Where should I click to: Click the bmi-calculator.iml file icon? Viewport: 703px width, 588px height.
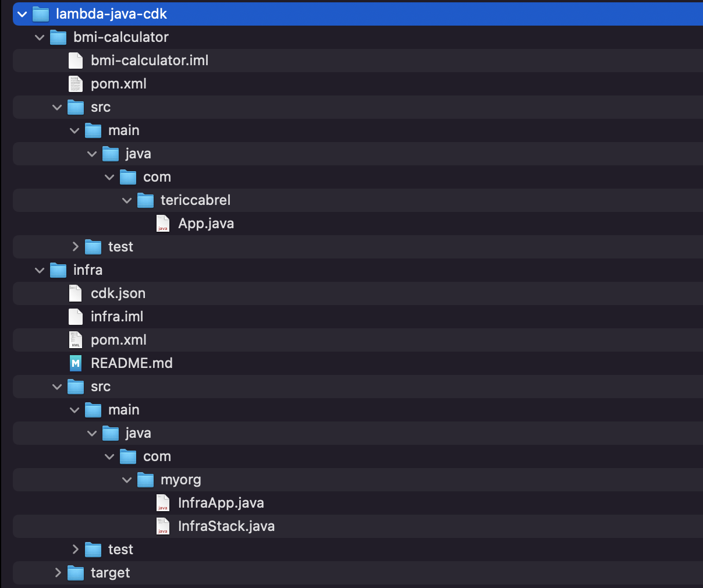[76, 61]
